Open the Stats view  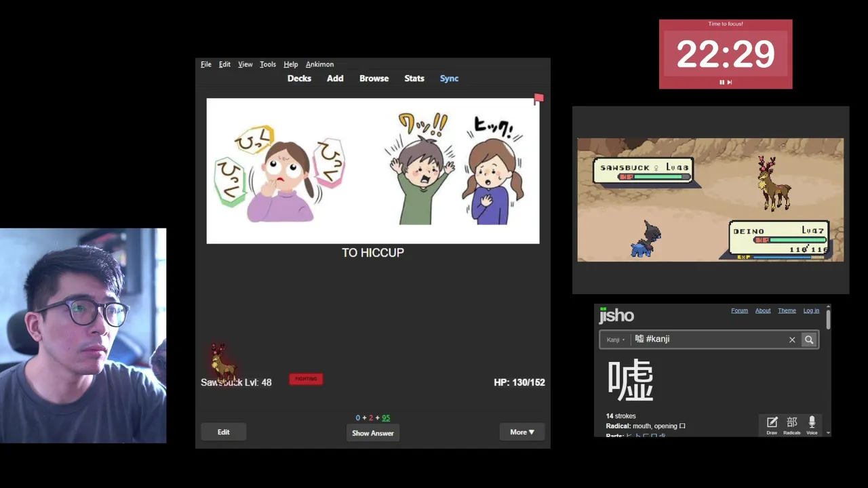point(414,79)
